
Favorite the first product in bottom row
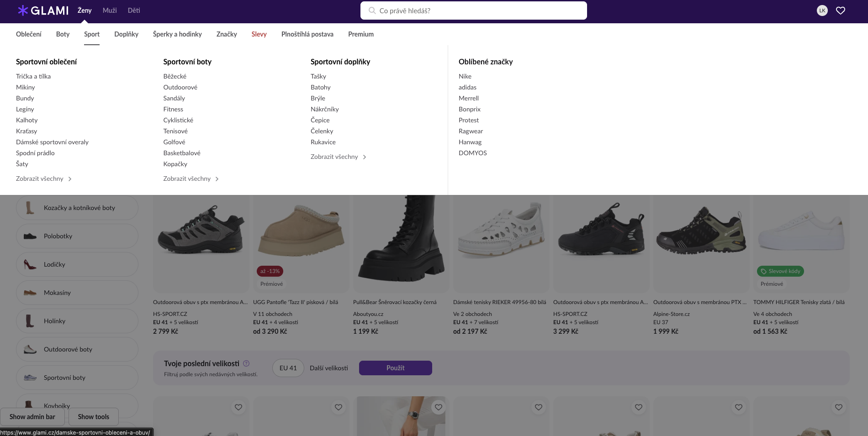click(x=238, y=407)
